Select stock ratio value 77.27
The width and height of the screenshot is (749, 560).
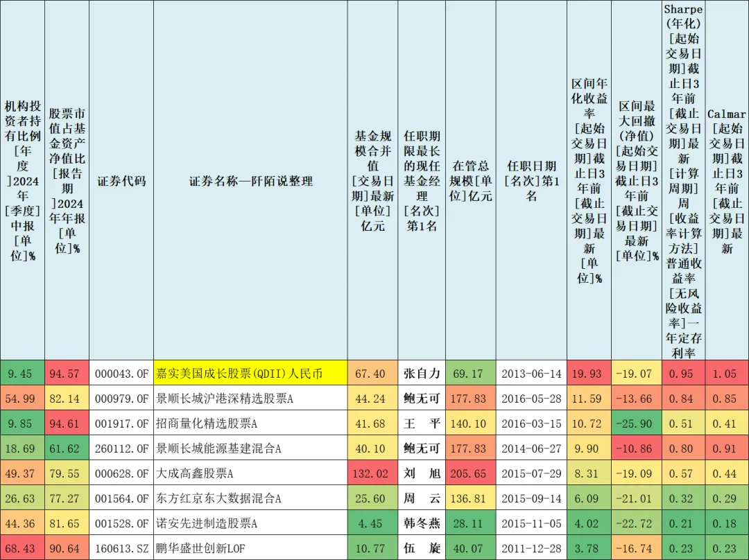[x=64, y=498]
